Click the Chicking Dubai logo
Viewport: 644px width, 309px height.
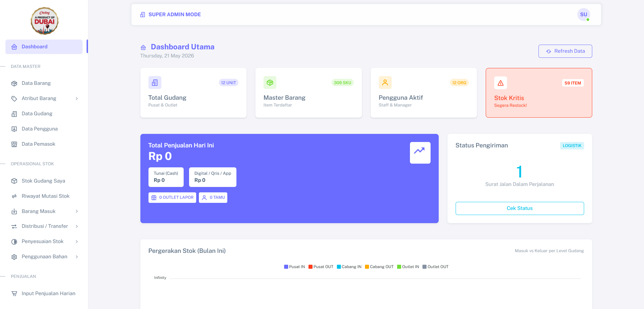pyautogui.click(x=44, y=21)
